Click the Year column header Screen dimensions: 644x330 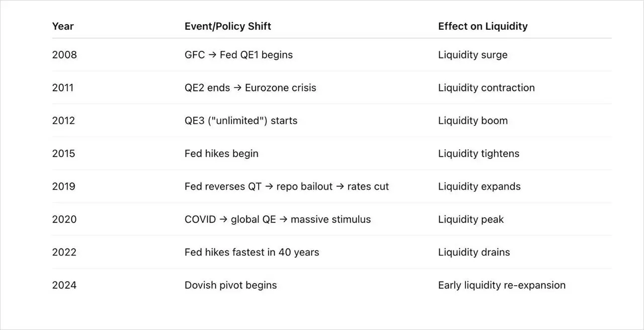coord(62,26)
